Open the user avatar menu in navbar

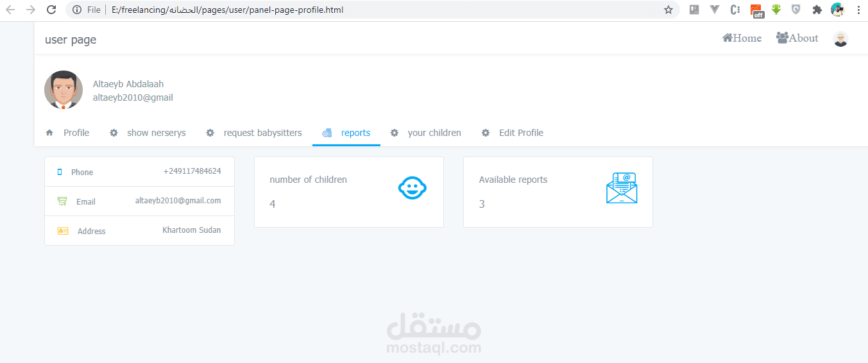[840, 39]
